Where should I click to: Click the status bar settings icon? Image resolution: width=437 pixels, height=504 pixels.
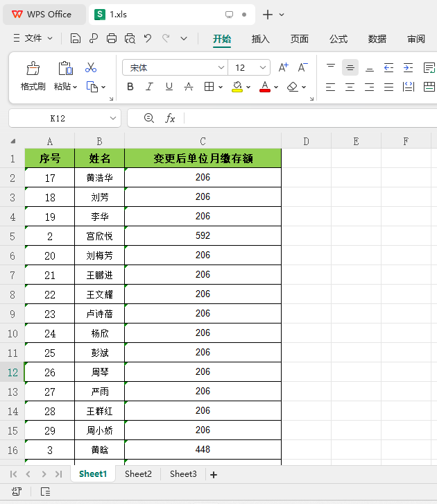pos(17,492)
